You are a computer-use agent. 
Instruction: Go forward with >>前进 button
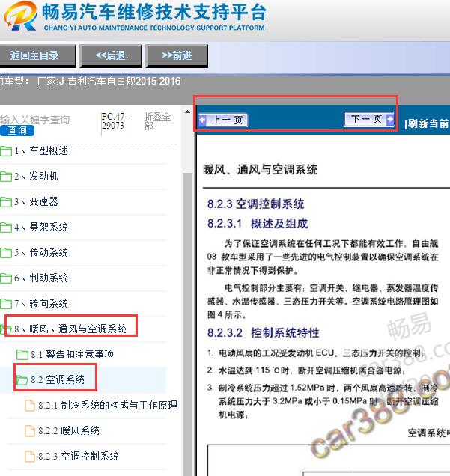177,55
